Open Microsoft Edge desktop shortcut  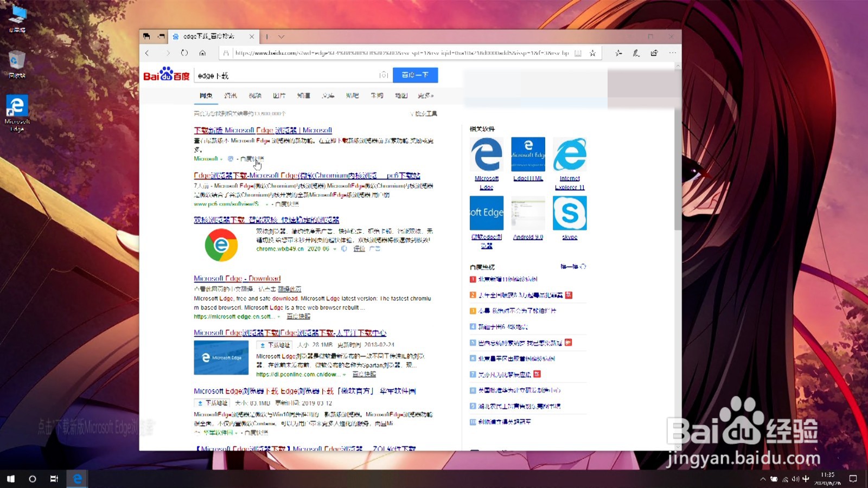pyautogui.click(x=17, y=113)
